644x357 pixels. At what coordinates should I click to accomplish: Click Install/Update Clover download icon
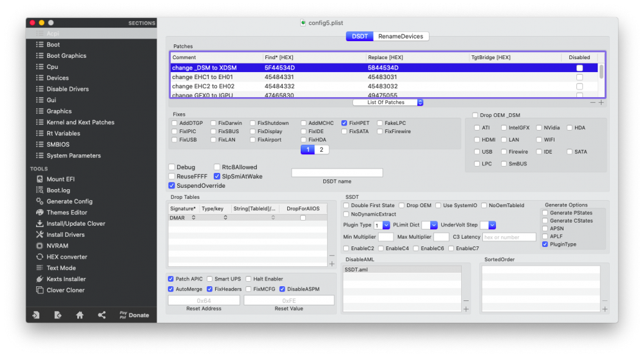coord(39,223)
